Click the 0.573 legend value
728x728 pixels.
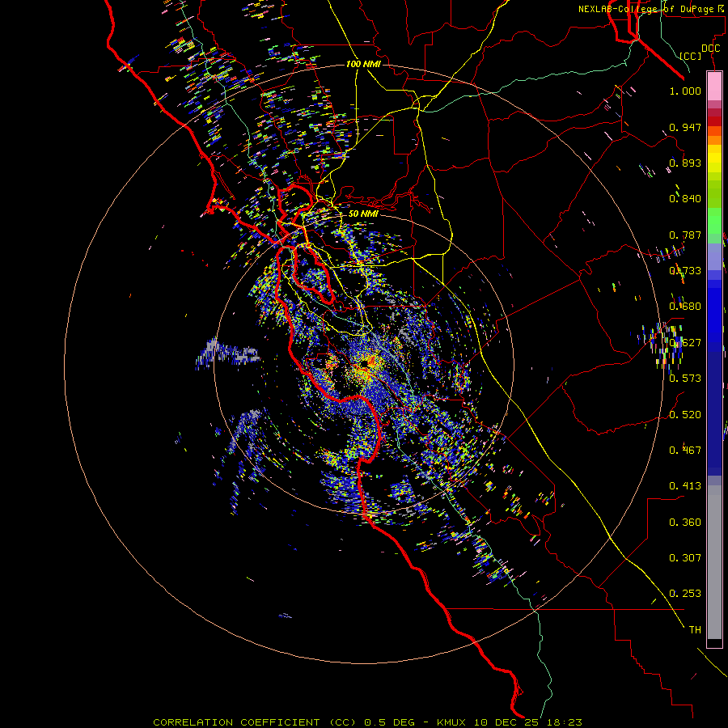point(685,379)
